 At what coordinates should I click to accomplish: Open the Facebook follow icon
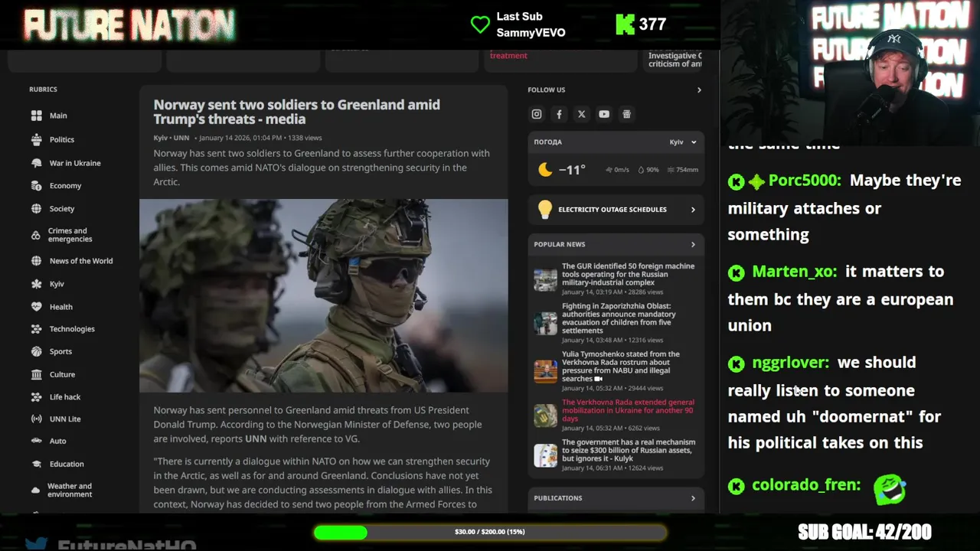[559, 114]
